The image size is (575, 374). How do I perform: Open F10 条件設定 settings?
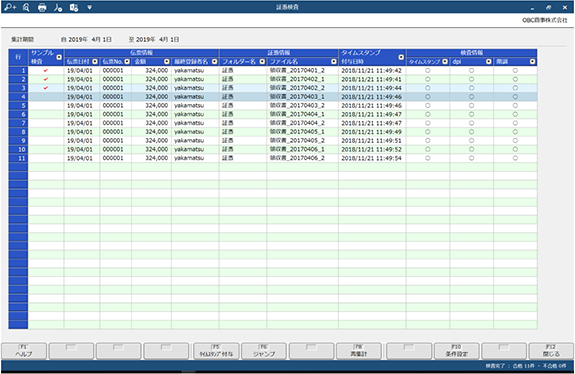pyautogui.click(x=457, y=351)
